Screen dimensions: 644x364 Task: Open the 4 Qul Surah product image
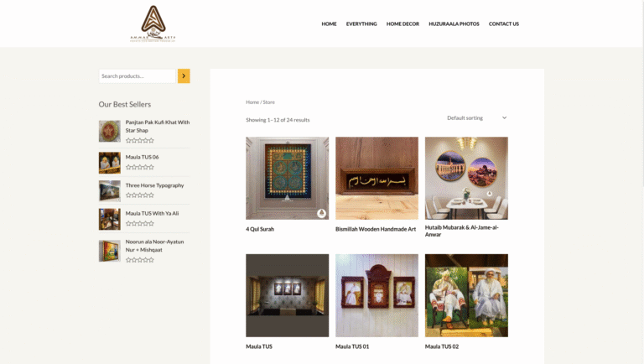pyautogui.click(x=287, y=179)
